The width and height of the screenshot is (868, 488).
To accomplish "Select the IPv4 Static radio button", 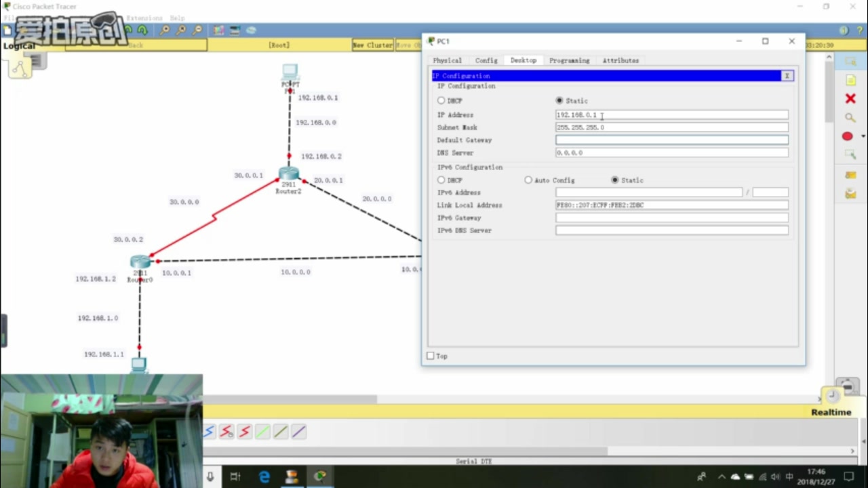I will 559,100.
